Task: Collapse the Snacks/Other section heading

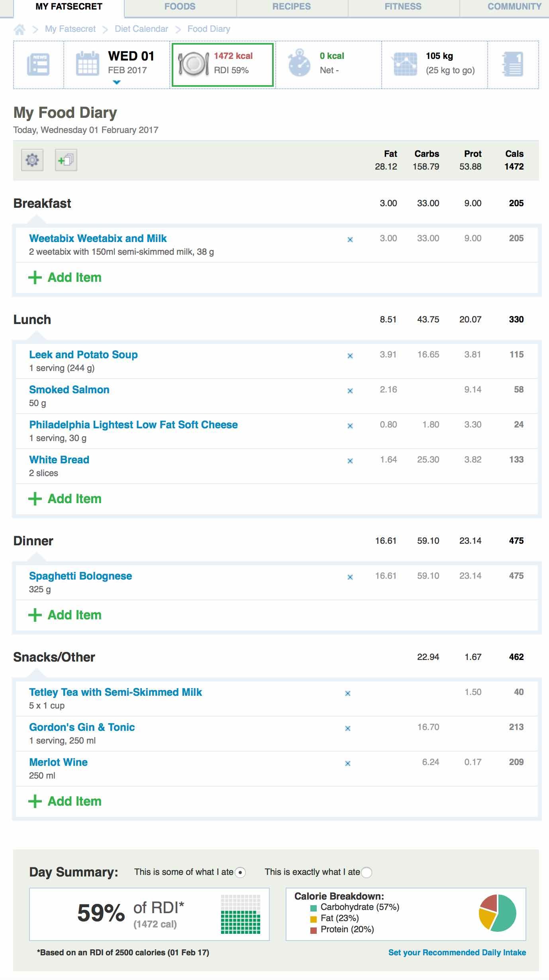Action: (x=54, y=657)
